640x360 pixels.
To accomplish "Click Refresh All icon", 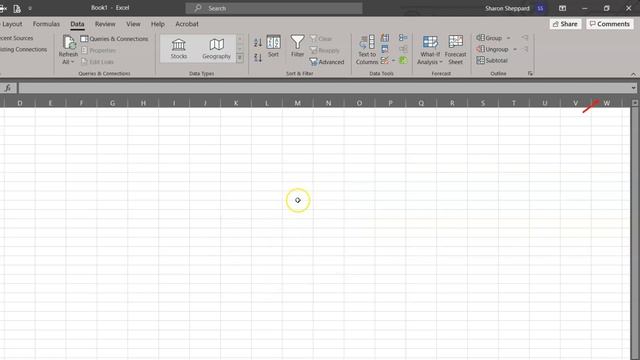I will point(69,42).
